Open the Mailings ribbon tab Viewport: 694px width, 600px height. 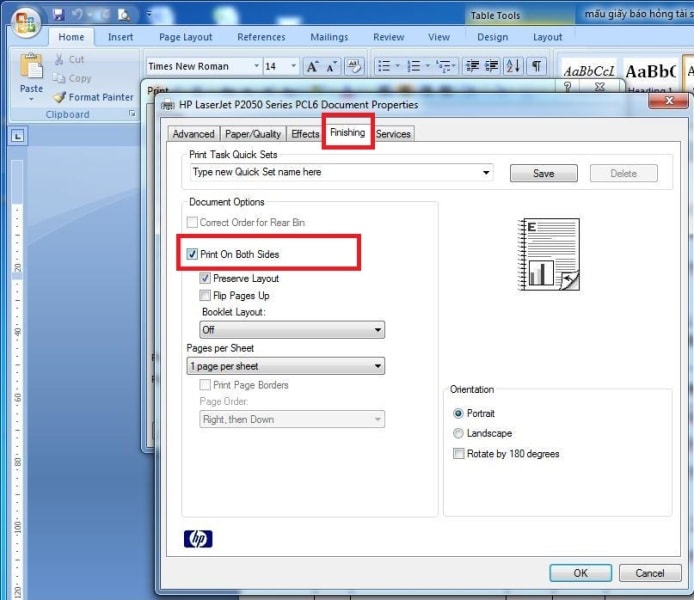[329, 37]
